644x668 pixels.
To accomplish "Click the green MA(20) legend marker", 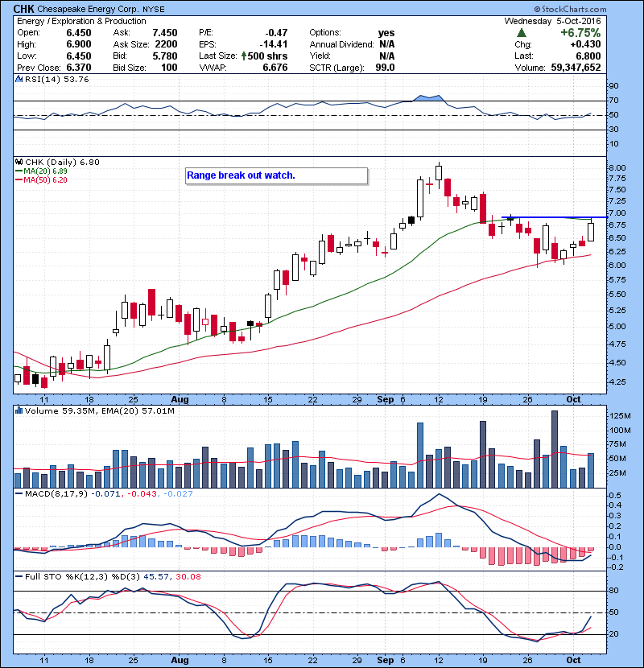I will point(19,171).
